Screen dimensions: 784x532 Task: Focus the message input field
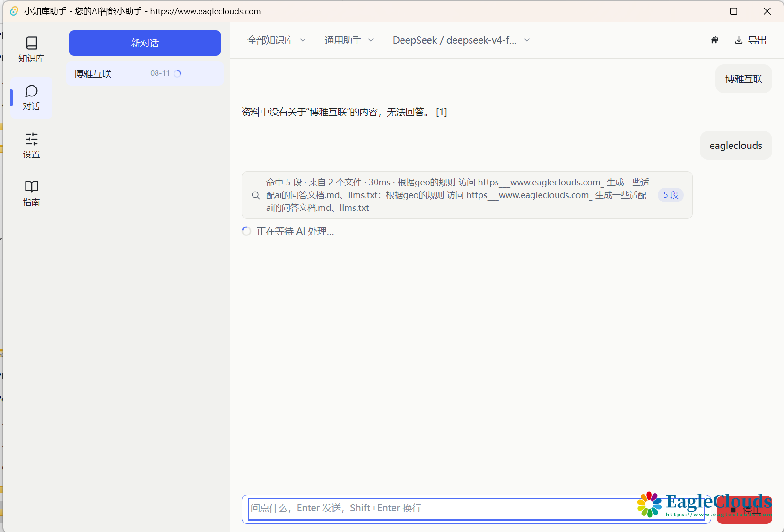[476, 508]
